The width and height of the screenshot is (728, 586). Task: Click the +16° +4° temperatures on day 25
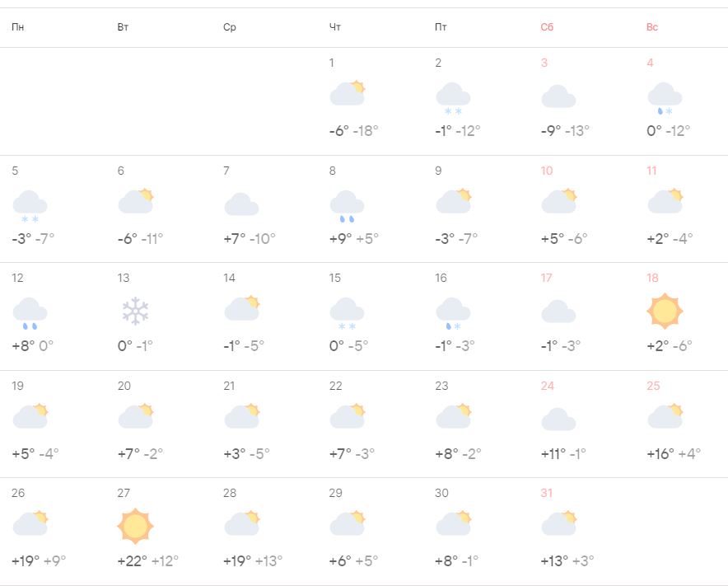point(673,453)
